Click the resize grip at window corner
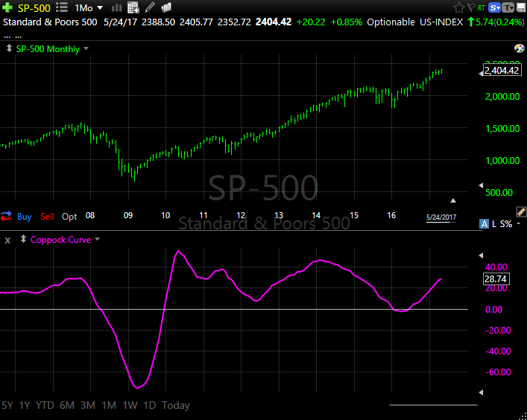The width and height of the screenshot is (527, 420). (523, 416)
